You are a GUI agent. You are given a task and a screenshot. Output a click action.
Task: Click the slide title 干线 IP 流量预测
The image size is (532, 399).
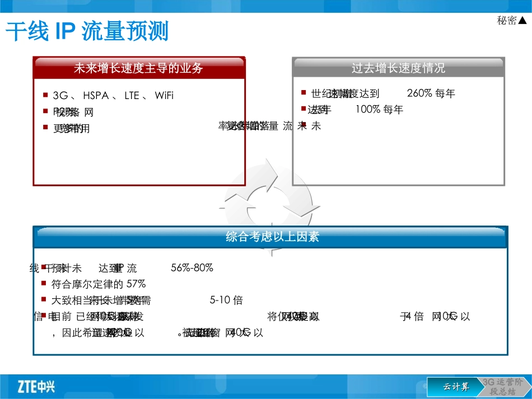point(87,31)
